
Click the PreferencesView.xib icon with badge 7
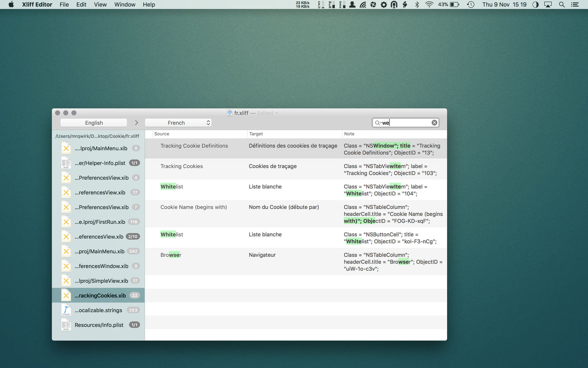pos(66,207)
